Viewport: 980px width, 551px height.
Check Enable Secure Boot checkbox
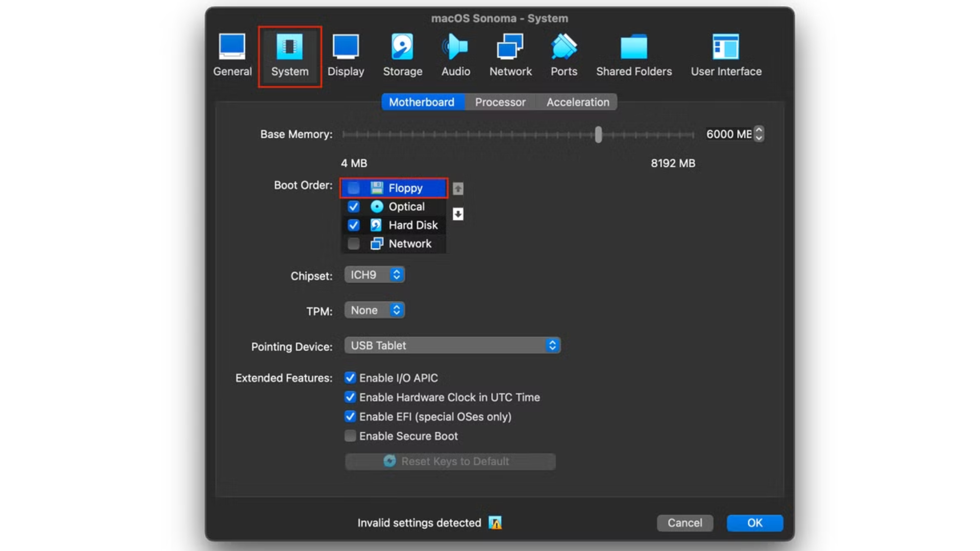coord(350,436)
